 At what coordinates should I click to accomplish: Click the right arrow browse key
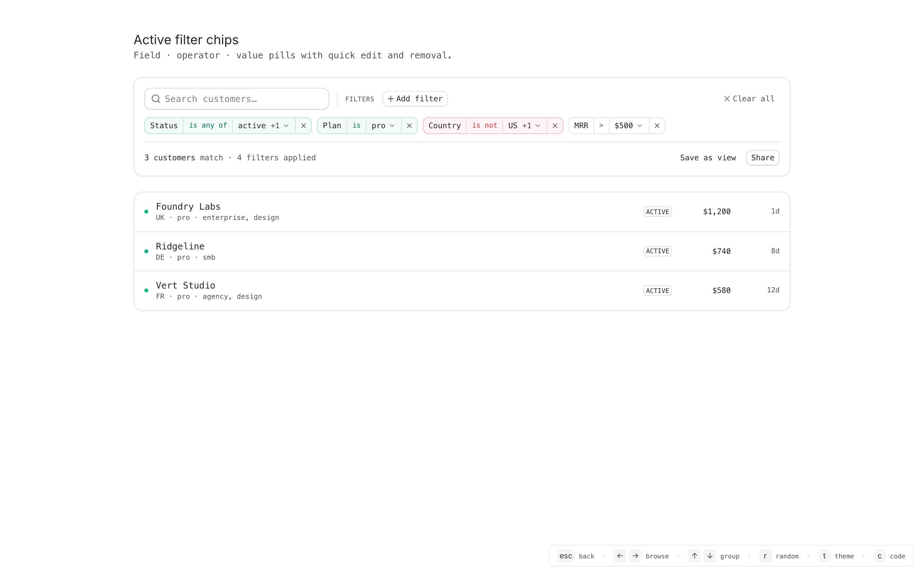(x=635, y=556)
